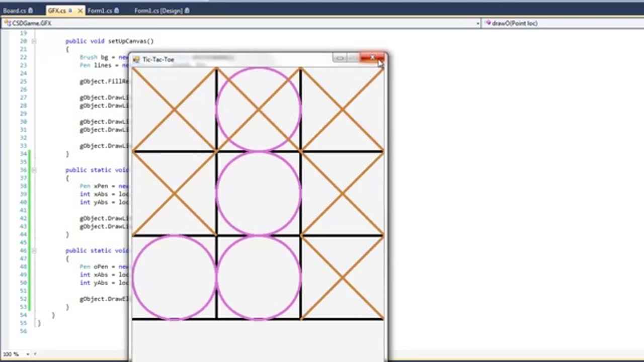Collapse the method outlining box on line 36

(34, 170)
